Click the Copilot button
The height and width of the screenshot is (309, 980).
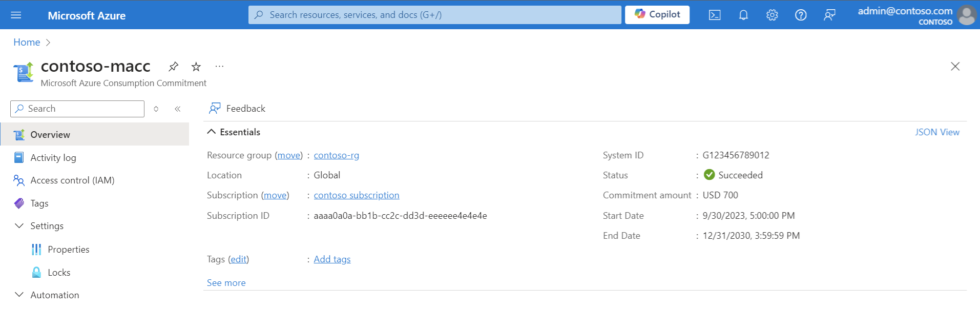pyautogui.click(x=657, y=15)
